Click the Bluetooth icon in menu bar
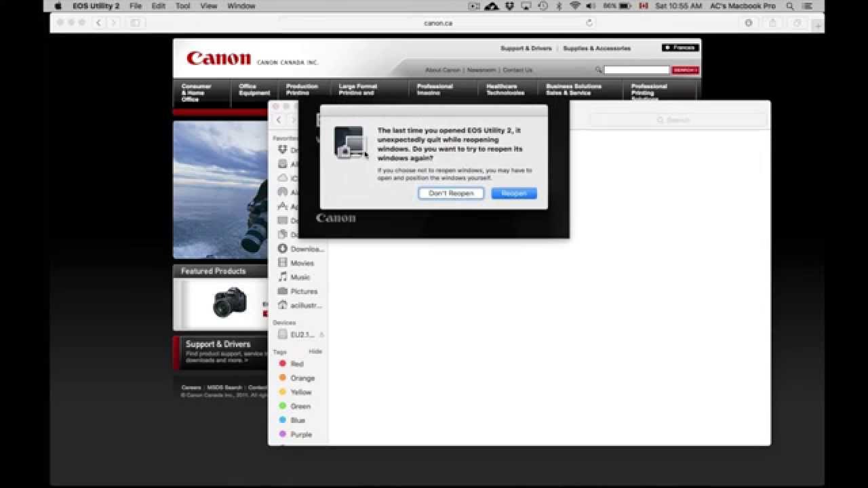 pos(559,6)
